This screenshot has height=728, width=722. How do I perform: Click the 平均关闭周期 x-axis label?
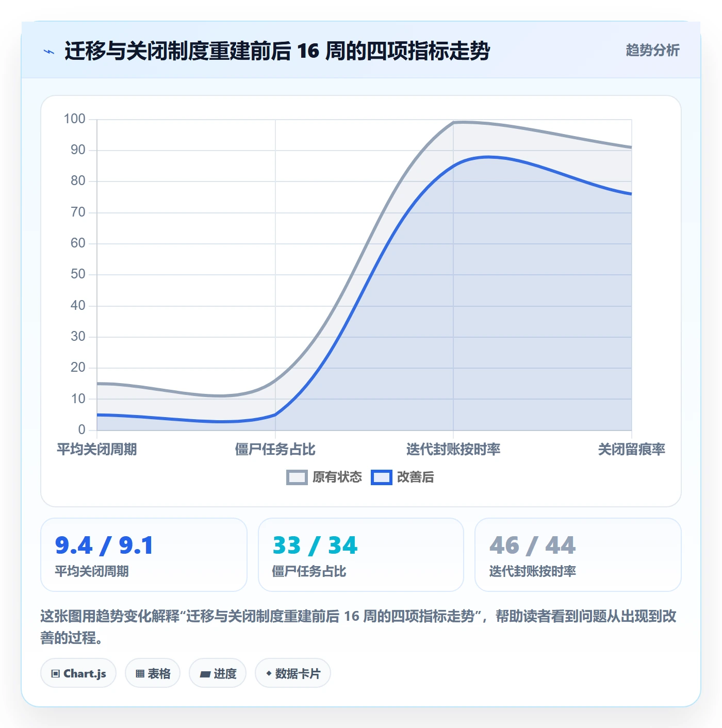[x=97, y=450]
